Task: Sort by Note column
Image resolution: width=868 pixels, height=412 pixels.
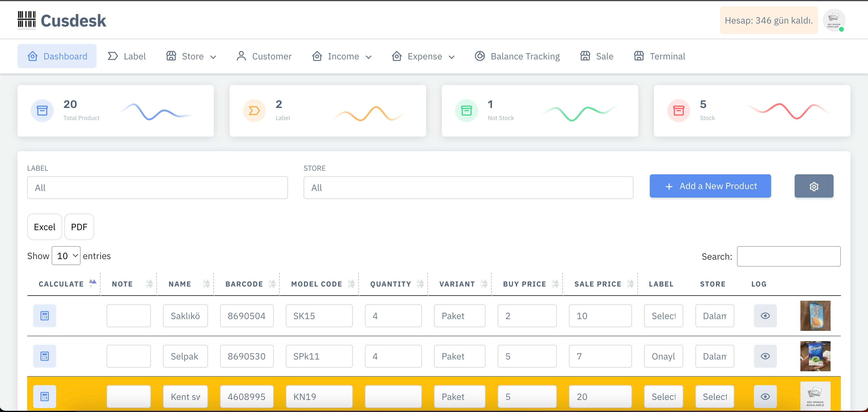Action: tap(129, 284)
